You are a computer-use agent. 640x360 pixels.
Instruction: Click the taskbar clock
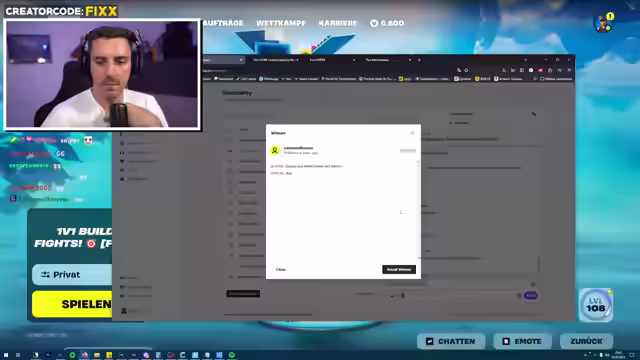tap(619, 355)
